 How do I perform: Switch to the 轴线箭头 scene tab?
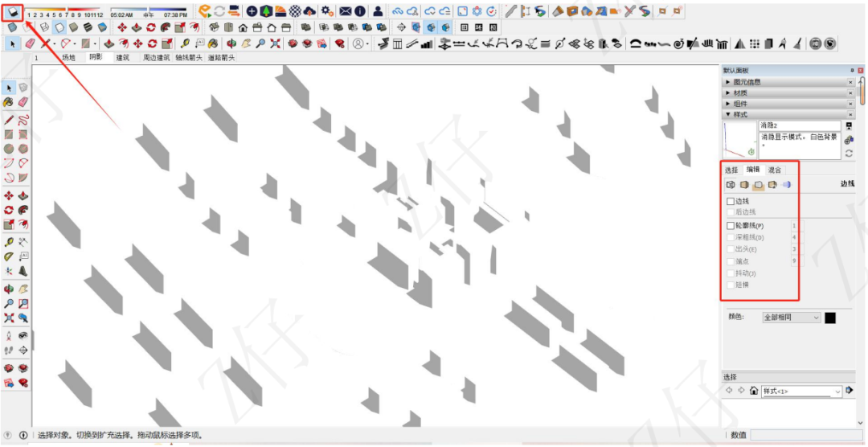(x=190, y=58)
